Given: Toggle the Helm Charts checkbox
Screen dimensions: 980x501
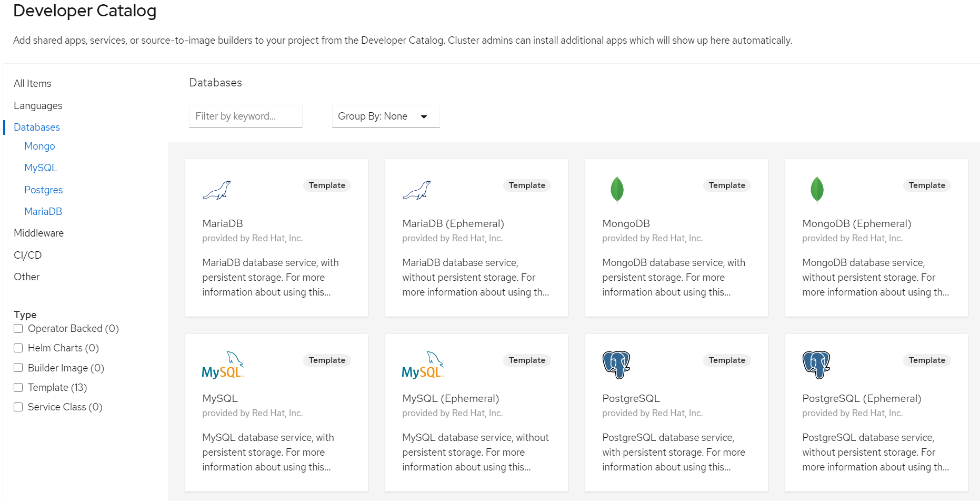Looking at the screenshot, I should pyautogui.click(x=18, y=348).
